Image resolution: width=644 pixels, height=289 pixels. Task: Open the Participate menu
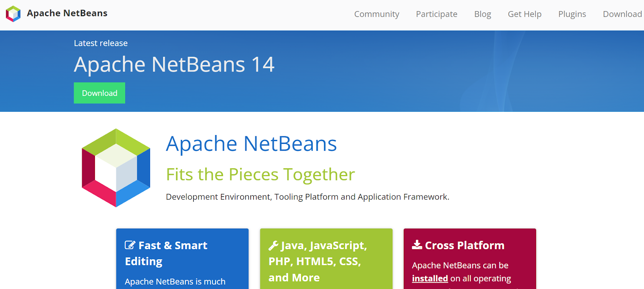[437, 14]
